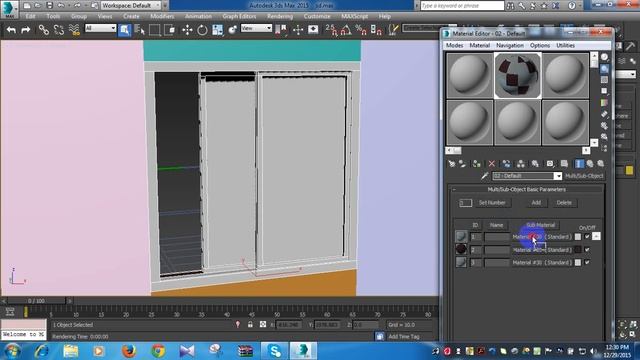Select the checkered material sample sphere
Screen dimensions: 640x360
(518, 76)
